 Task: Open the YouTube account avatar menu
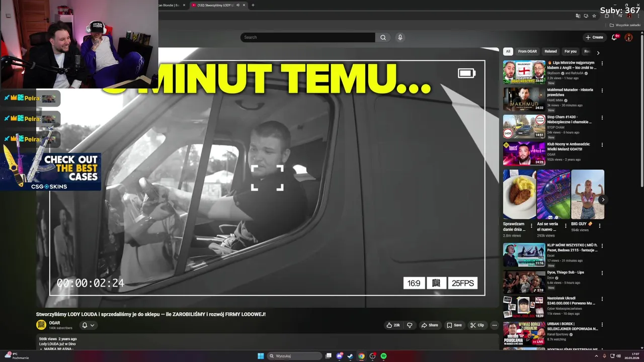point(628,37)
